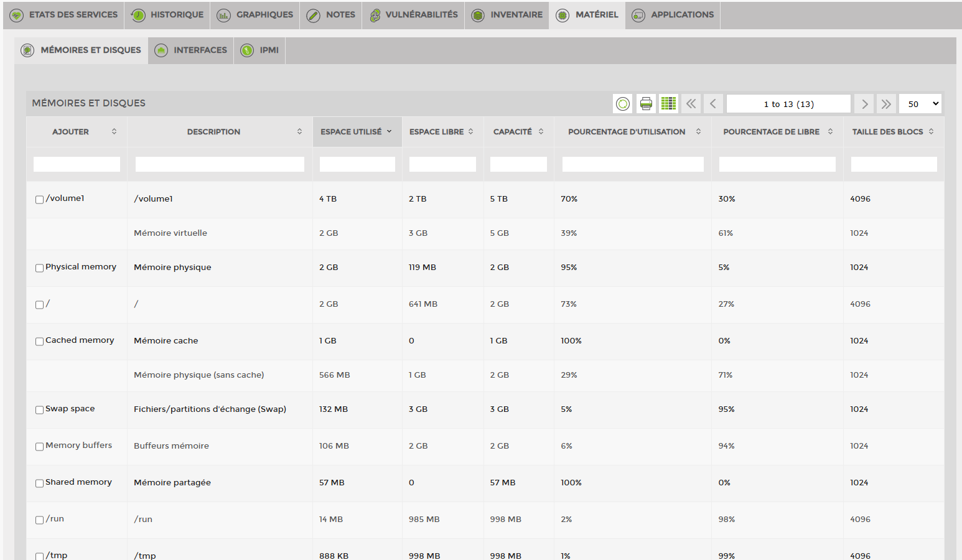Sort by Taille des blocs column arrows

click(931, 131)
